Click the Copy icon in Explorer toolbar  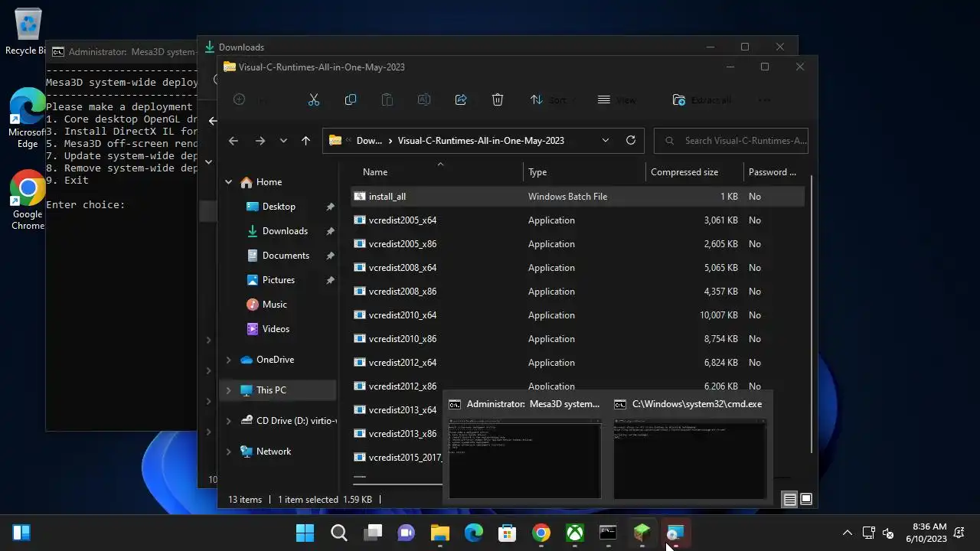(351, 99)
